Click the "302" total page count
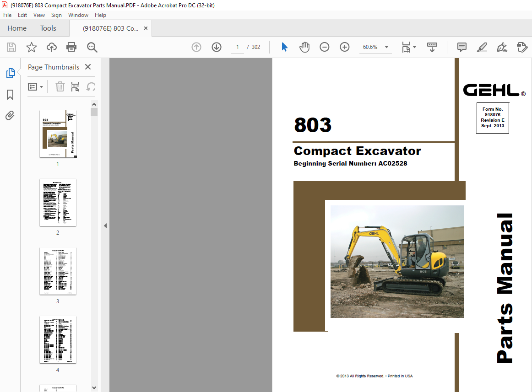Viewport: 532px width, 392px height. tap(256, 47)
